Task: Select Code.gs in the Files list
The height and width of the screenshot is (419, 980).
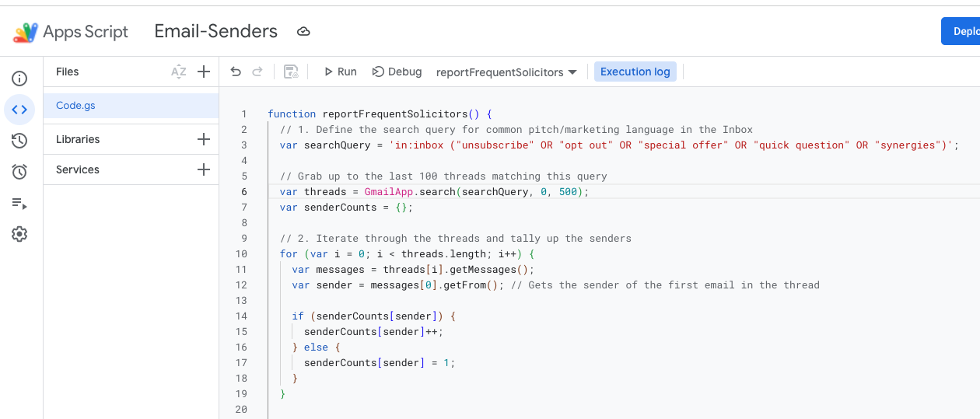Action: 76,106
